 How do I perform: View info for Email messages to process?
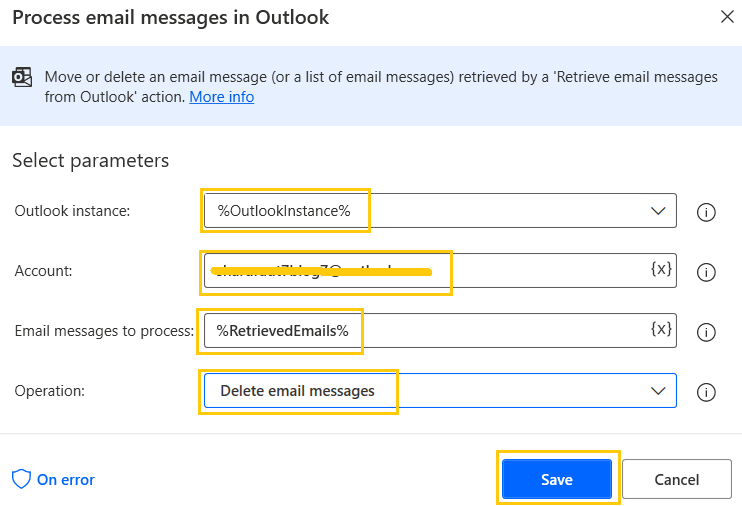pos(706,332)
